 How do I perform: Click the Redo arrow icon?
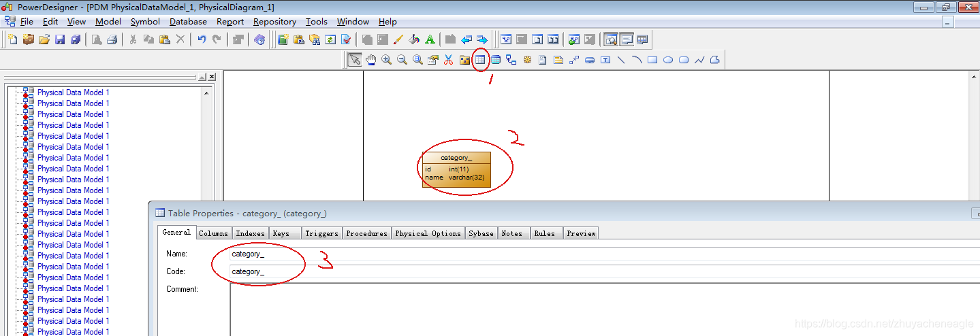pos(217,39)
